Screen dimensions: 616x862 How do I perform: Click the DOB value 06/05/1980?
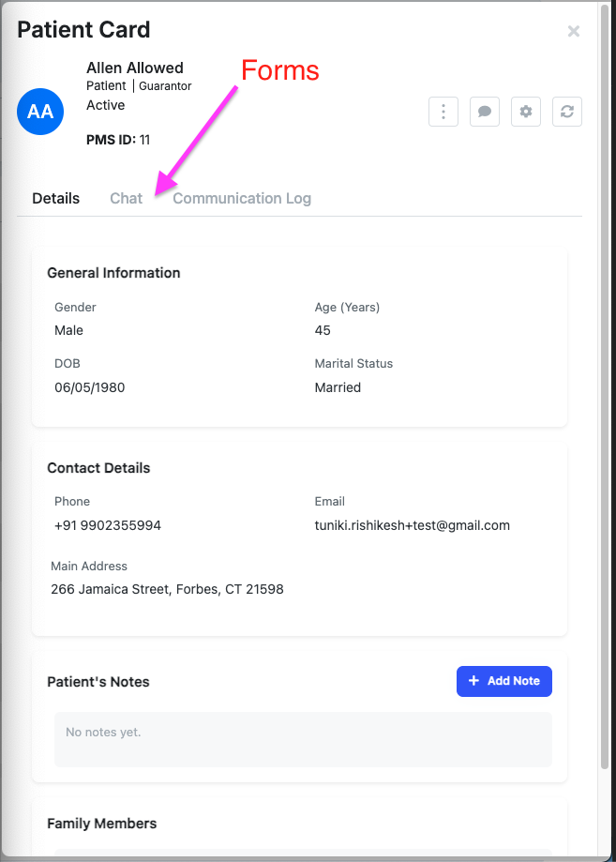[89, 387]
